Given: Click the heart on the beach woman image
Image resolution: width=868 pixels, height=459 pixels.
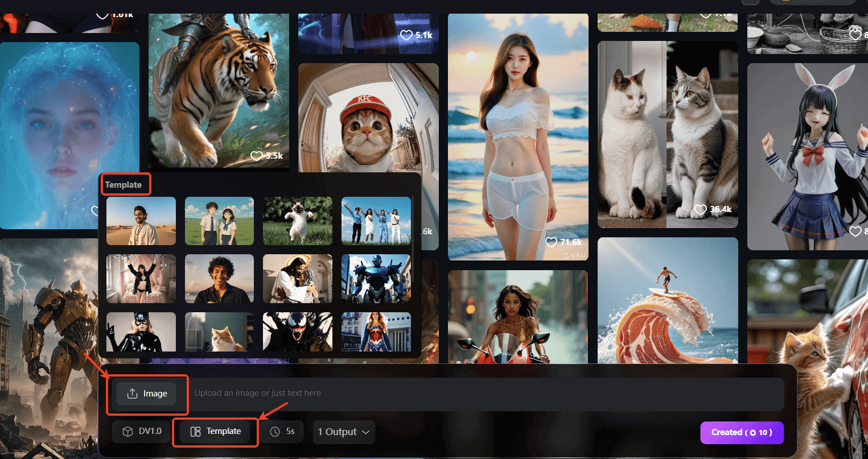Looking at the screenshot, I should [551, 242].
